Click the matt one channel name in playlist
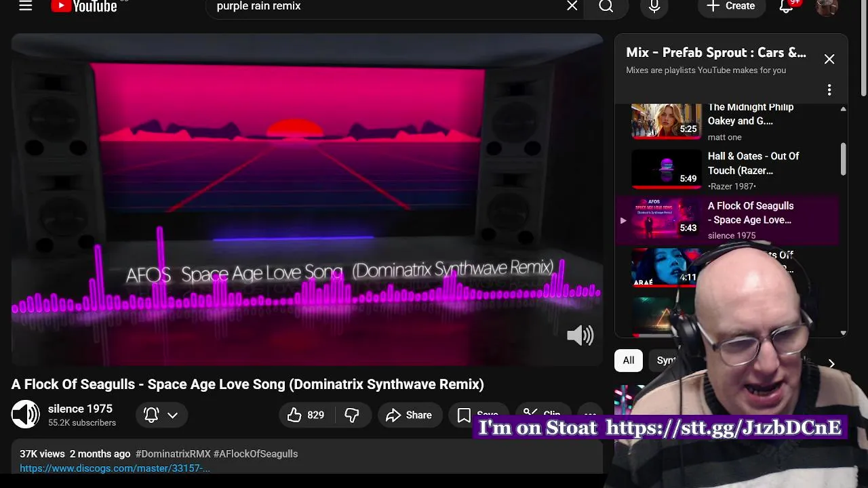Image resolution: width=868 pixels, height=488 pixels. (x=724, y=137)
